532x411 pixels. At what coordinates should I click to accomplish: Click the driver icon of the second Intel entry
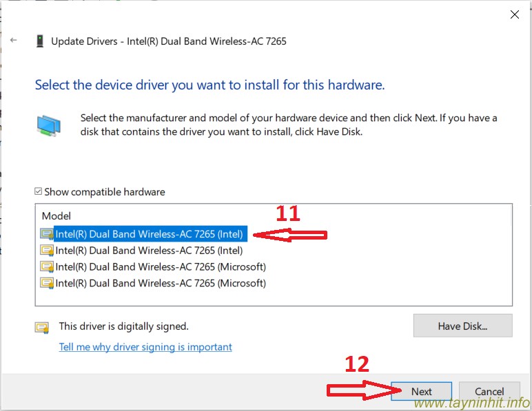pyautogui.click(x=47, y=251)
